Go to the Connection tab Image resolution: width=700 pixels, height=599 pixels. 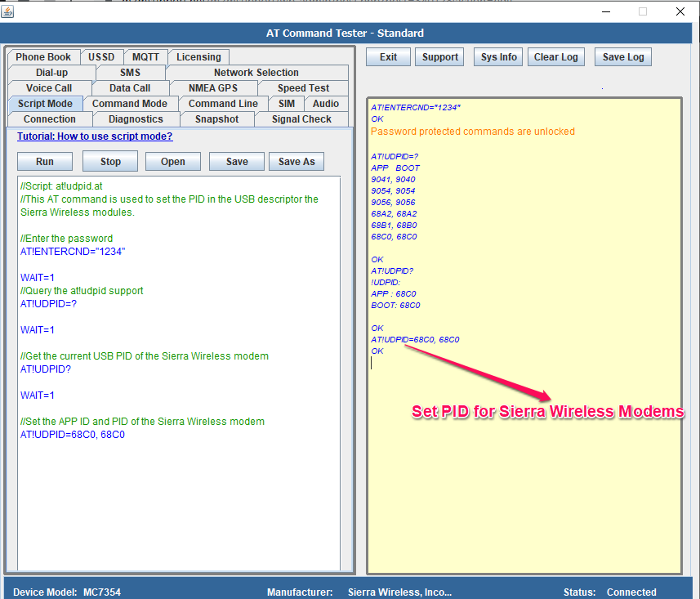click(x=50, y=119)
